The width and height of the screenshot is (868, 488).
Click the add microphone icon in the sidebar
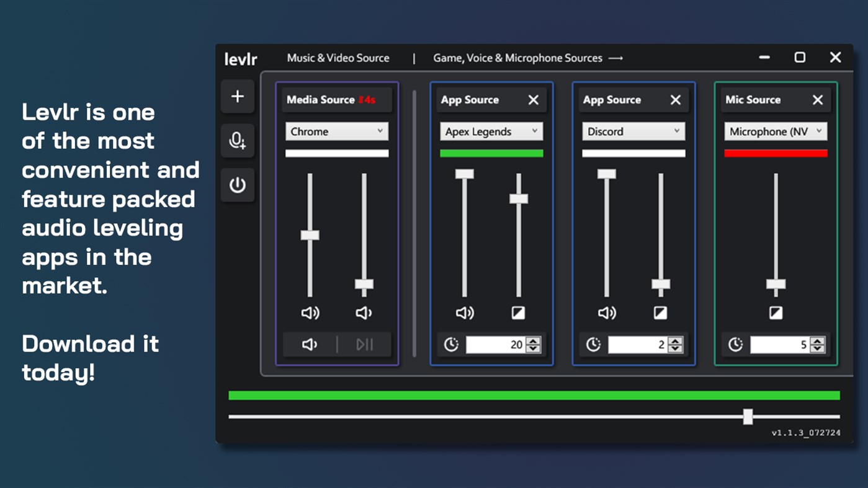(238, 140)
